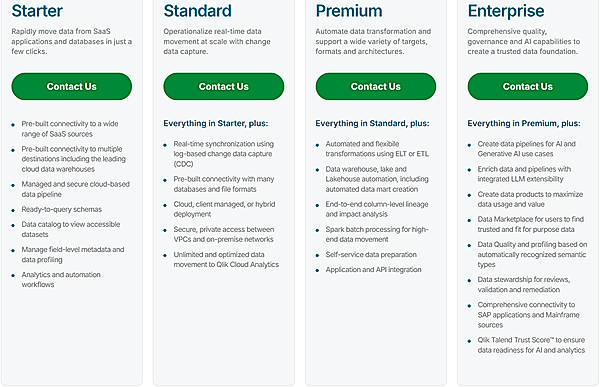Select the Premium plan heading
The height and width of the screenshot is (387, 600).
click(349, 11)
